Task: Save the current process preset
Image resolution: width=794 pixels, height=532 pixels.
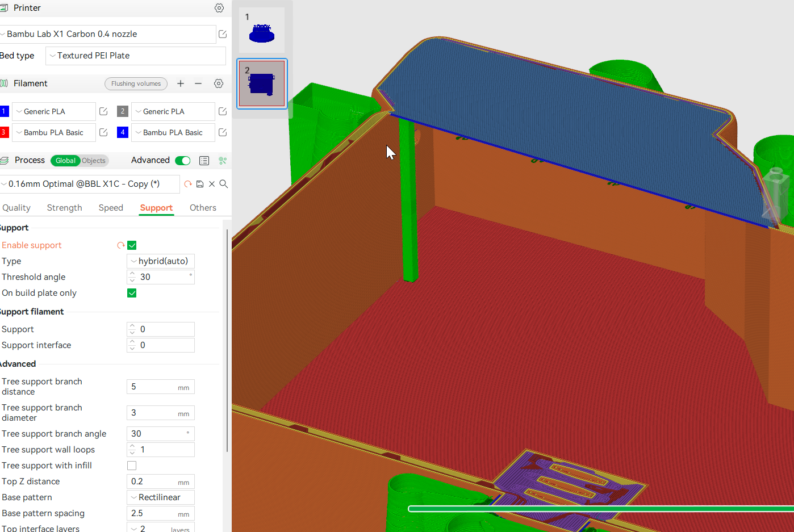Action: 200,184
